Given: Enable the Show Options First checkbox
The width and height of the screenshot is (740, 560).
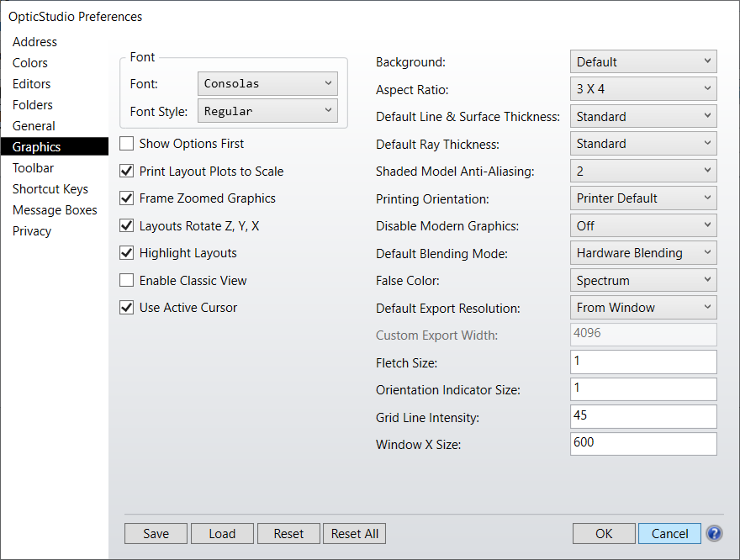Looking at the screenshot, I should click(127, 144).
